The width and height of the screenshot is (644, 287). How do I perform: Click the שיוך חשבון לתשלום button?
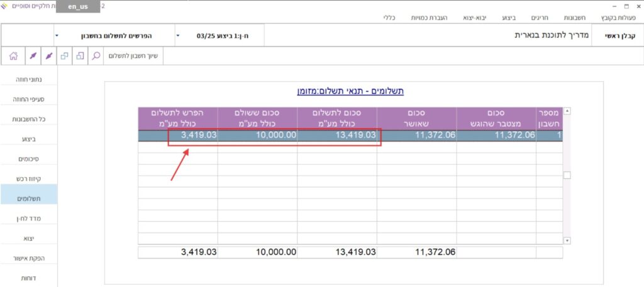tap(133, 56)
